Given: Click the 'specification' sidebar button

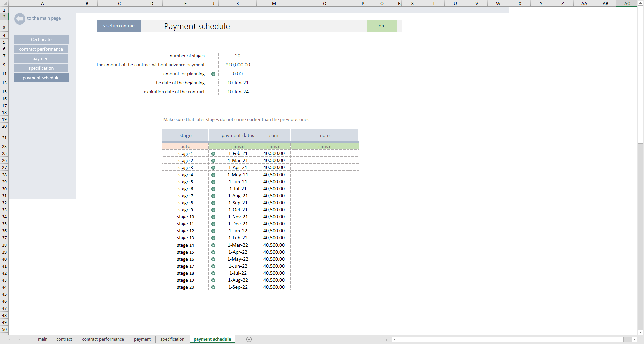Looking at the screenshot, I should [x=41, y=68].
